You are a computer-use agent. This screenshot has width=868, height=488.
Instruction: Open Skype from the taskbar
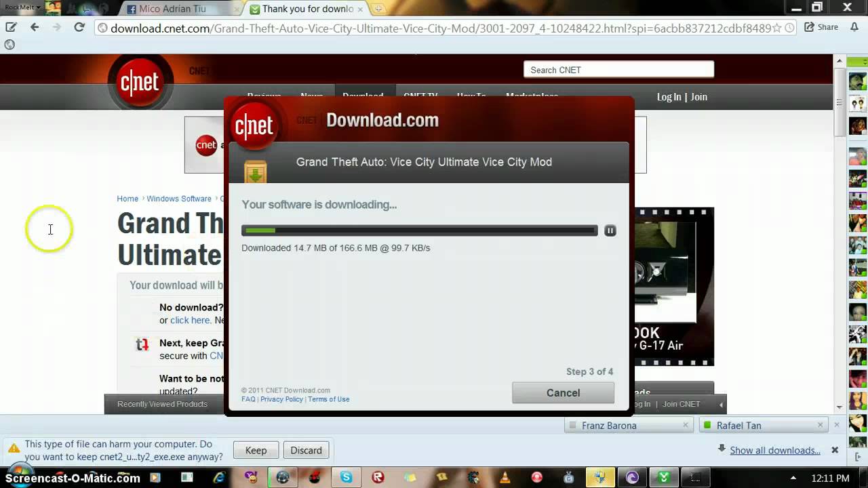click(x=347, y=478)
